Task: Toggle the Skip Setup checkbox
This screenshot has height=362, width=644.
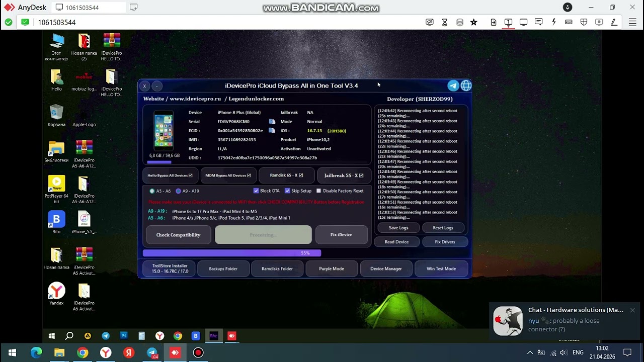Action: tap(287, 191)
